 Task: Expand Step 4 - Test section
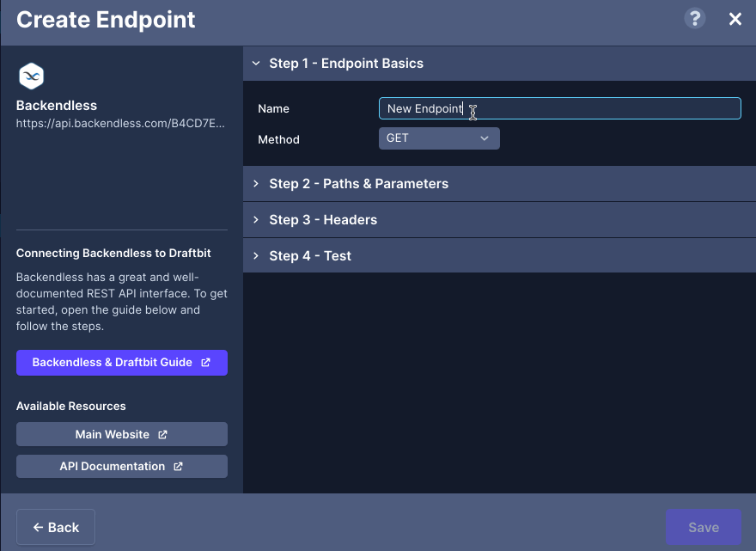499,255
